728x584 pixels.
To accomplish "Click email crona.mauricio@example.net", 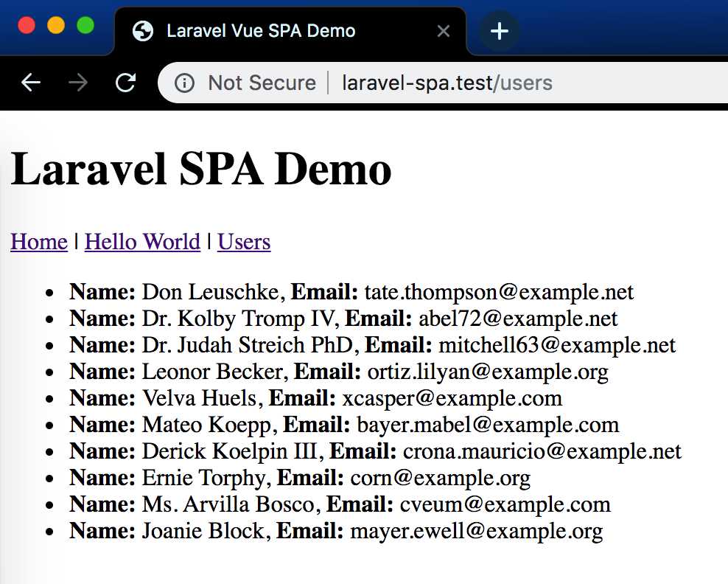I will click(x=542, y=451).
